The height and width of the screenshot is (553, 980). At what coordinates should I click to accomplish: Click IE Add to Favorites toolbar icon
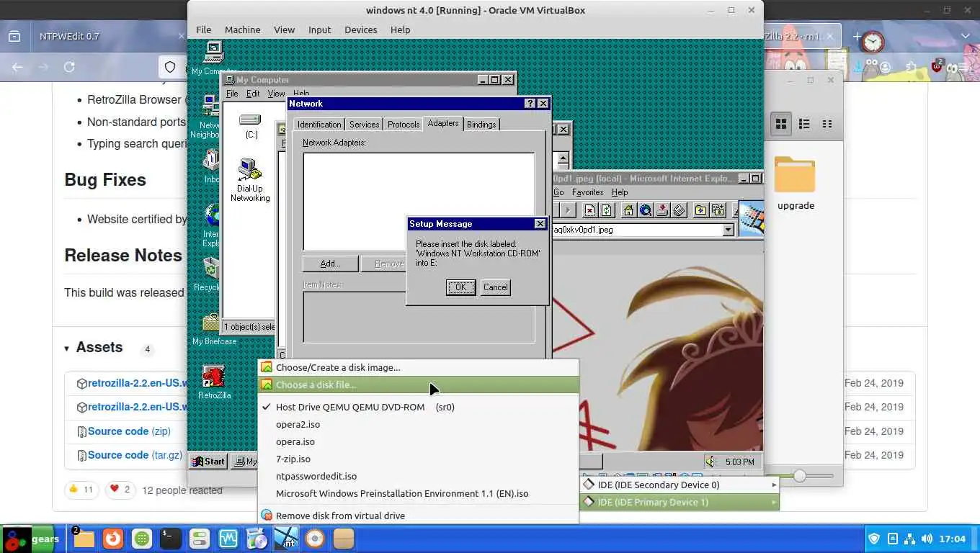pos(718,210)
